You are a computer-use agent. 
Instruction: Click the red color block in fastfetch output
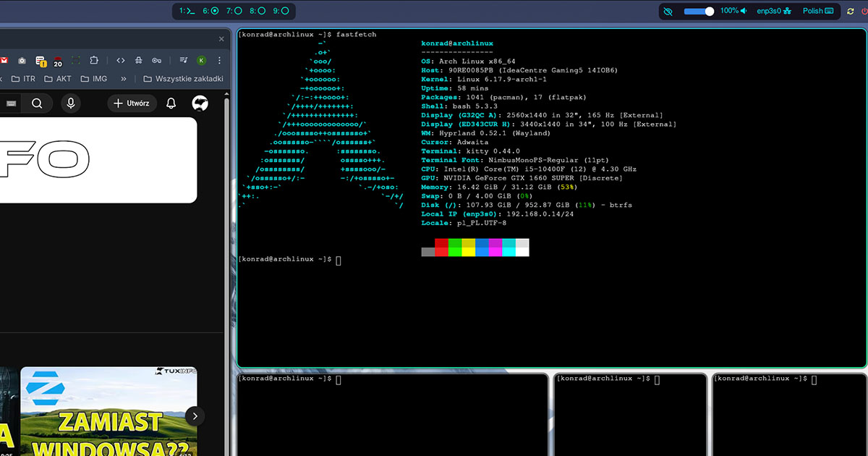tap(441, 248)
